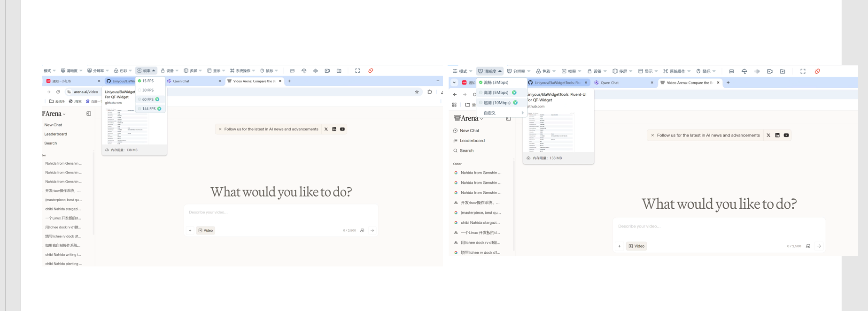Viewport: 868px width, 311px height.
Task: Dismiss the follow-us banner in right window
Action: pyautogui.click(x=652, y=135)
